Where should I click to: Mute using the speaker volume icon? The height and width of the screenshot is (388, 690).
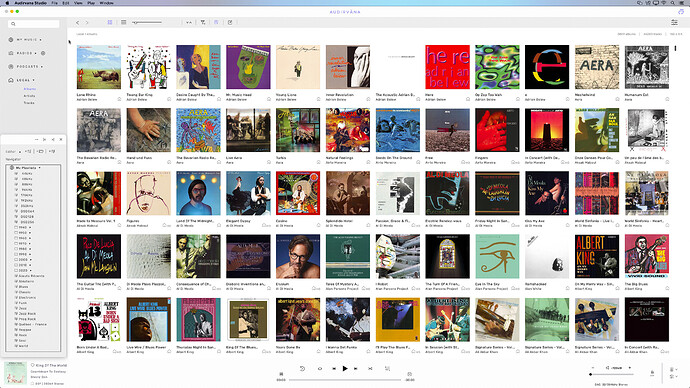[607, 368]
